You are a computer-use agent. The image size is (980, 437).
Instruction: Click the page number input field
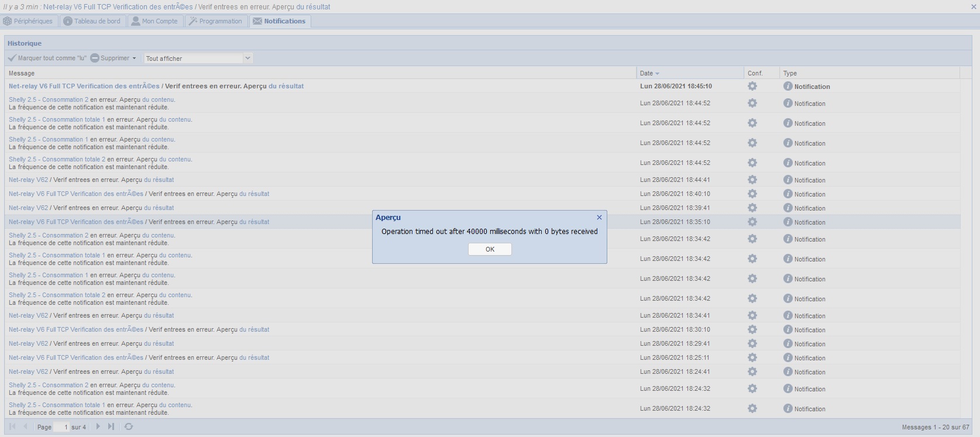(x=61, y=427)
